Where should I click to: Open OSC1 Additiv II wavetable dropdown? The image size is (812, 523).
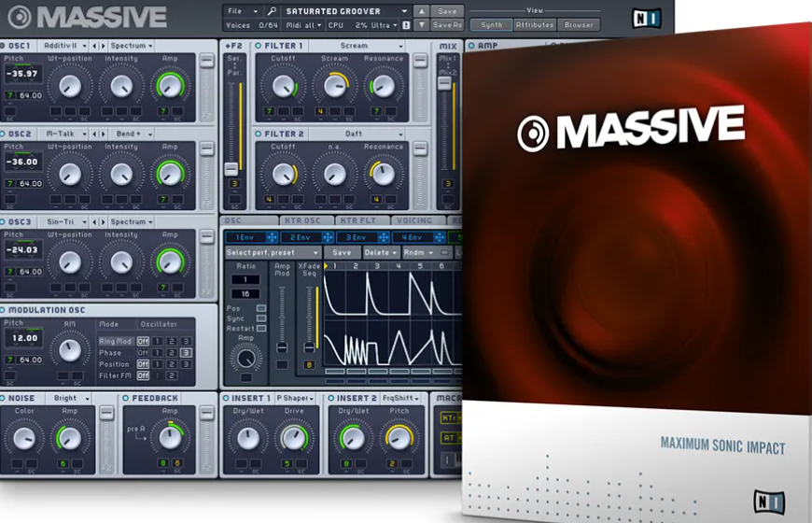point(64,46)
